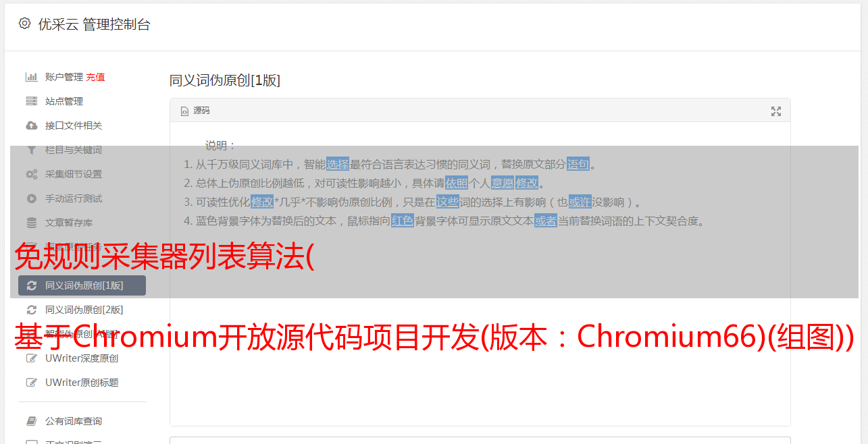Click the server icon next to 站点管理

point(31,101)
